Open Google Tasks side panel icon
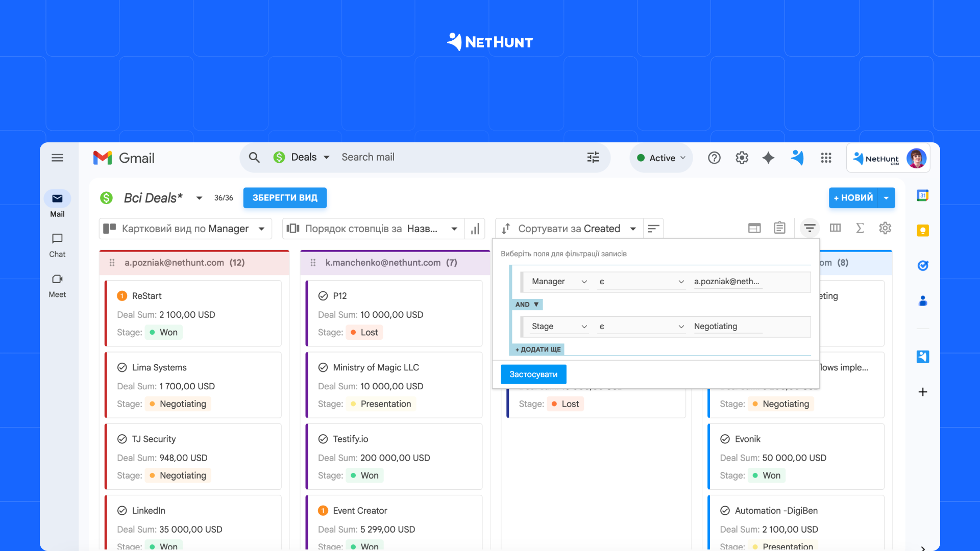The width and height of the screenshot is (980, 551). point(922,265)
